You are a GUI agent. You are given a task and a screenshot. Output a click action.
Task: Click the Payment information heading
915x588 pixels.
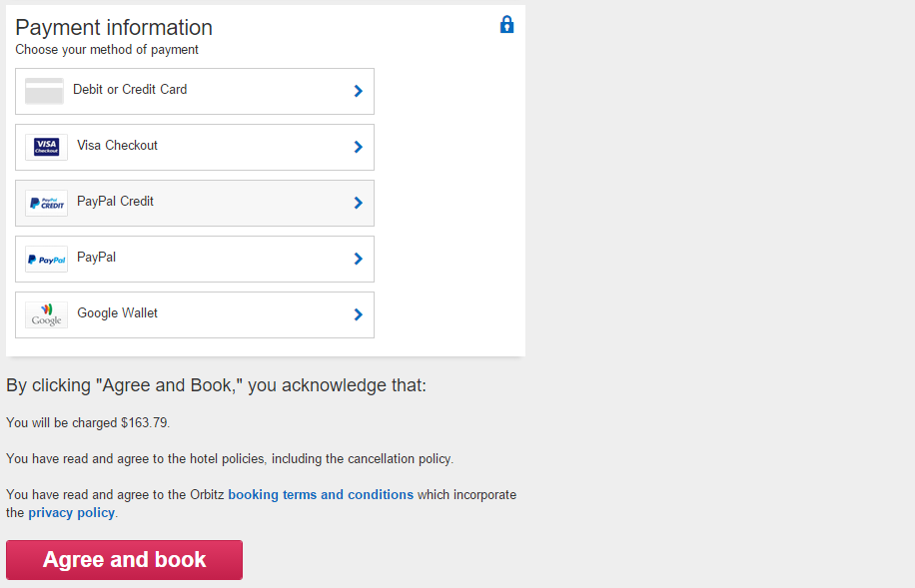click(114, 27)
